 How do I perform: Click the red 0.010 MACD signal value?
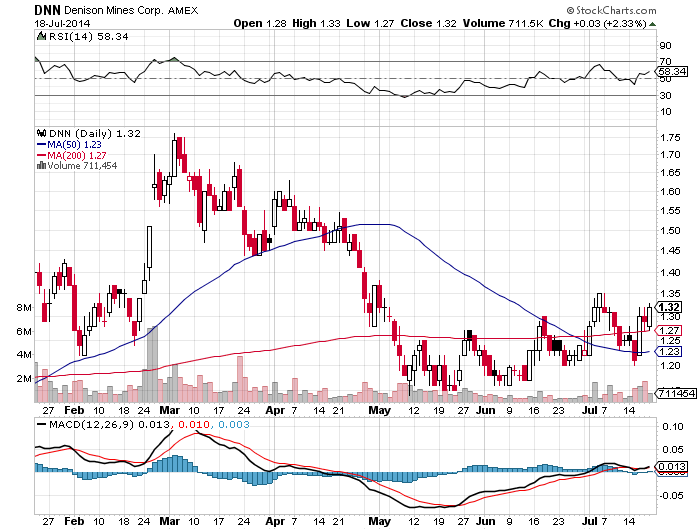[193, 424]
